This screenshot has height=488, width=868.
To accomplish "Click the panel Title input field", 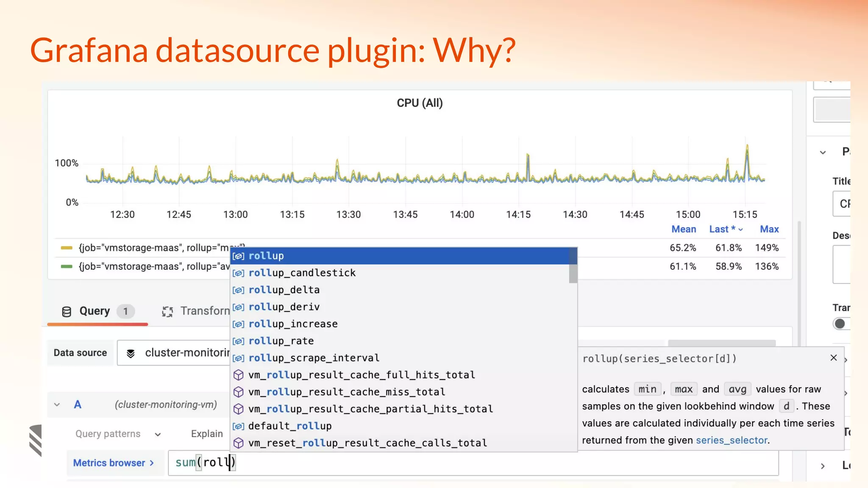I will pyautogui.click(x=842, y=204).
